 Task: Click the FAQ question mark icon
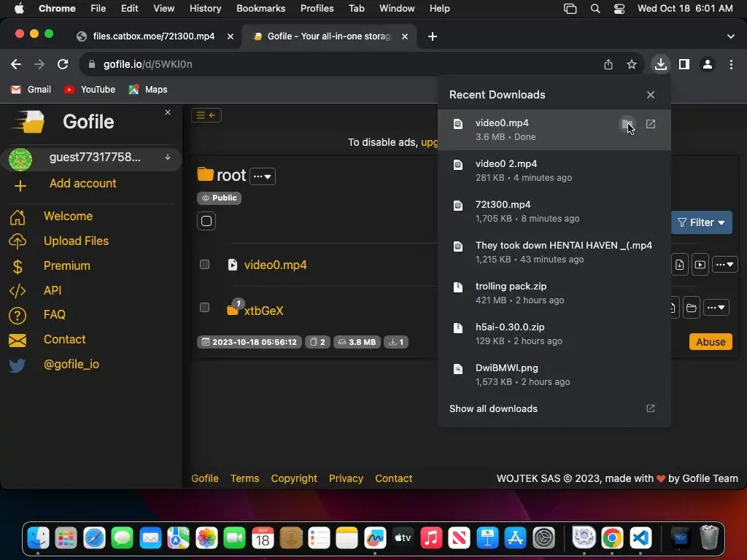pyautogui.click(x=18, y=315)
